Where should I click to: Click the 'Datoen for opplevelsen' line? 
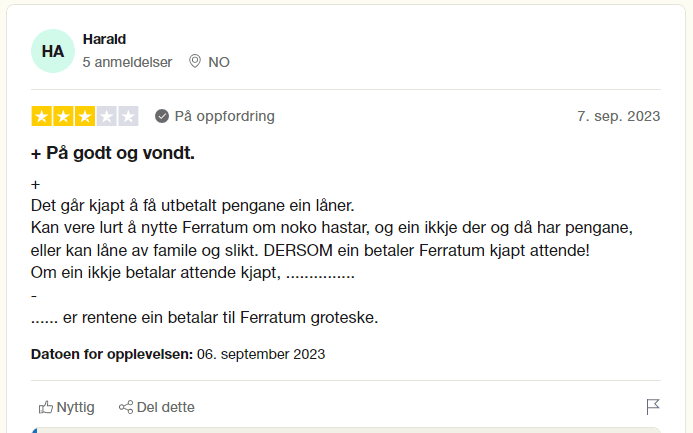tap(178, 354)
